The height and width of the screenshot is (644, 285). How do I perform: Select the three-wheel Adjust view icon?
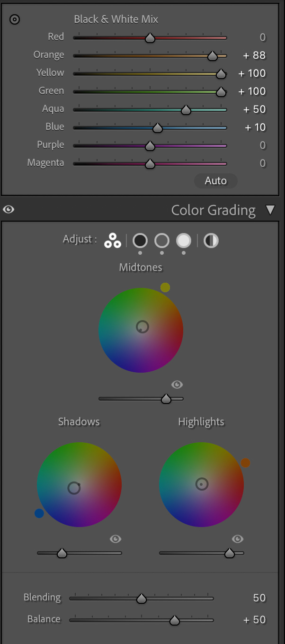coord(113,241)
